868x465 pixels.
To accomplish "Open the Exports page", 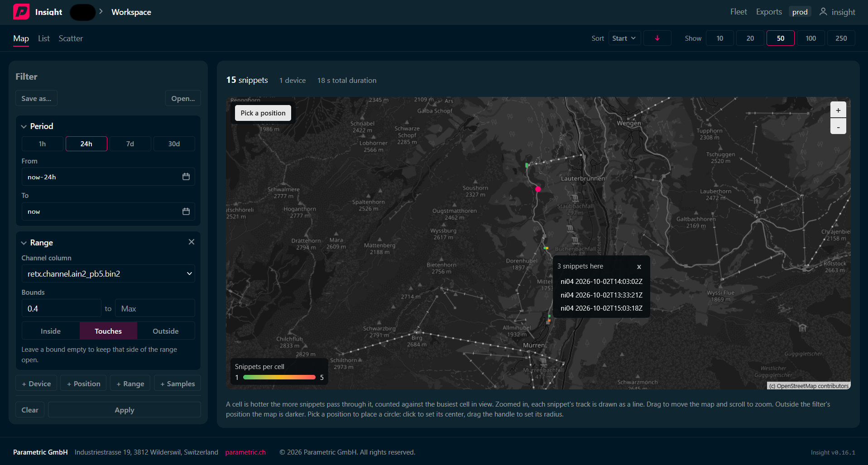I will click(769, 12).
